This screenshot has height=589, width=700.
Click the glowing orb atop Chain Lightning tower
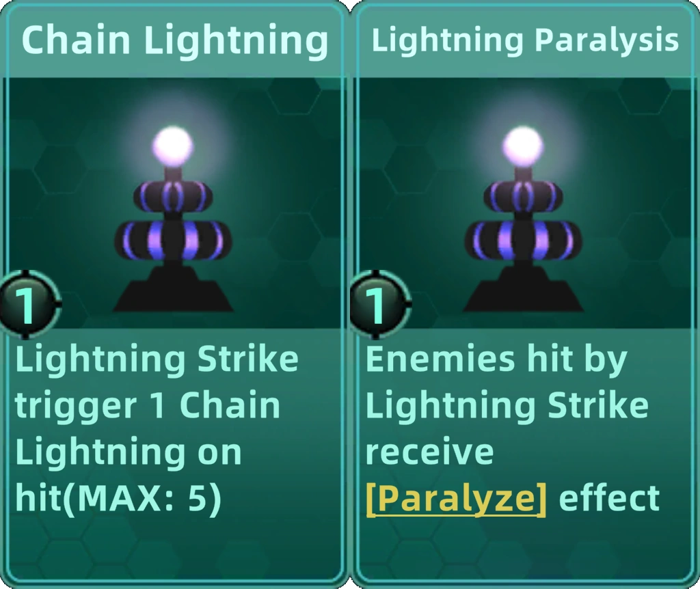point(173,146)
